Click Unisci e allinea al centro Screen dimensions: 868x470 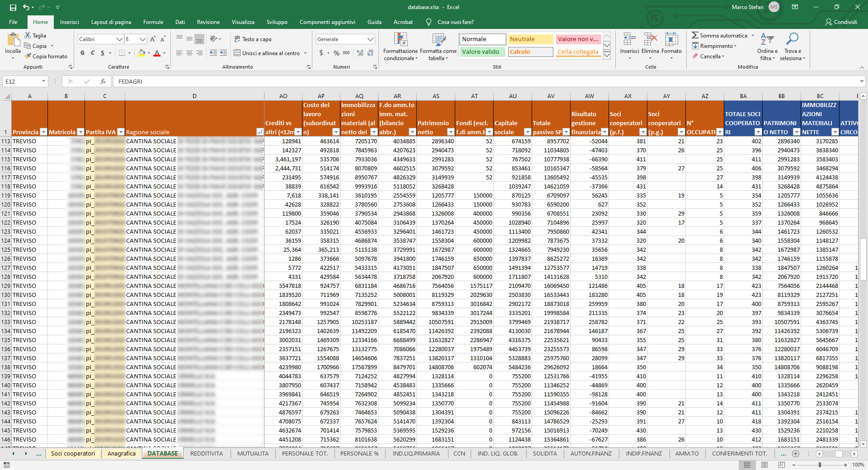click(267, 53)
